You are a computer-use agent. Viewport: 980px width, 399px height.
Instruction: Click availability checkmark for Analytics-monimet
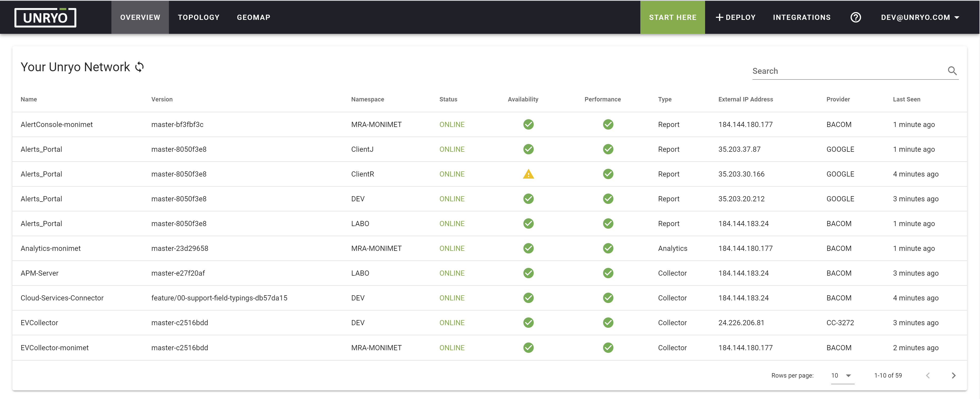click(528, 248)
